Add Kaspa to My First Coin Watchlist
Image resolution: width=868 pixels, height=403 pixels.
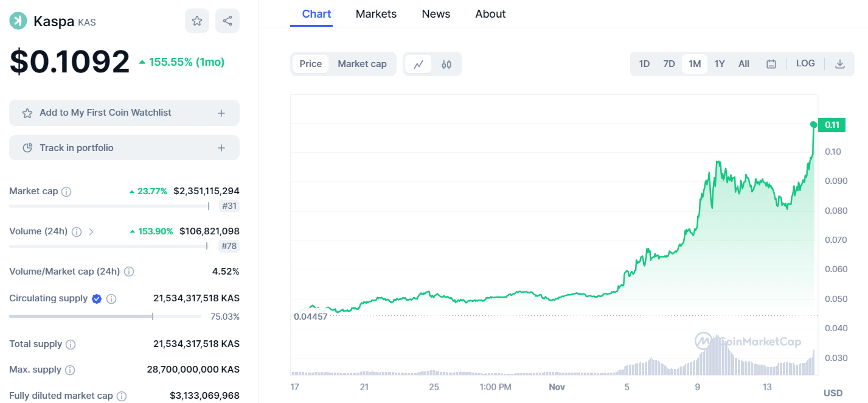tap(124, 113)
